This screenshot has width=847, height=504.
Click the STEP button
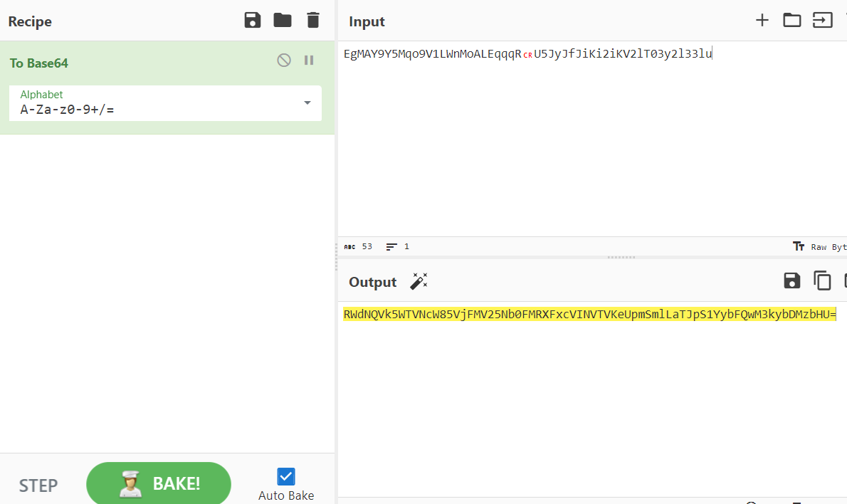(38, 485)
